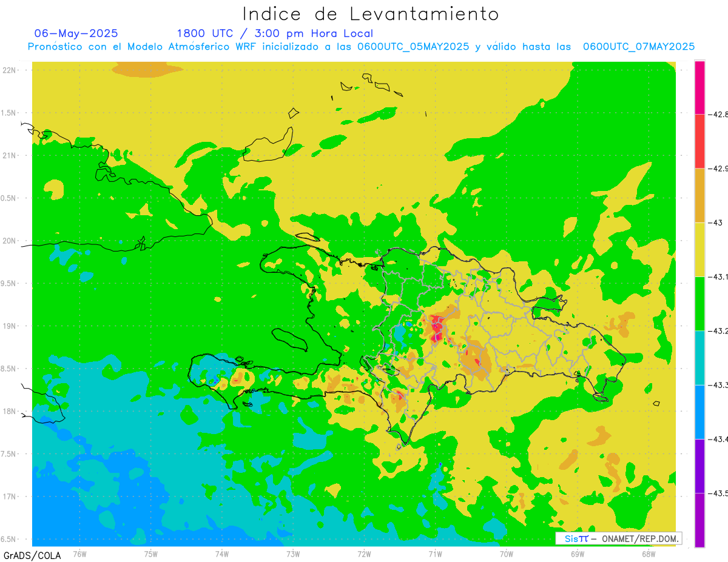Screen dimensions: 728x562
Task: Click the '21N' latitude label
Action: click(x=10, y=155)
